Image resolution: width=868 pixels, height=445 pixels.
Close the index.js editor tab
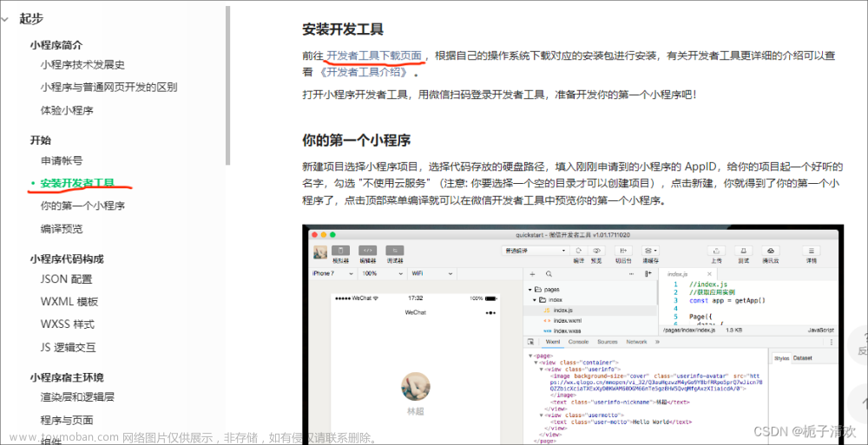tap(709, 273)
